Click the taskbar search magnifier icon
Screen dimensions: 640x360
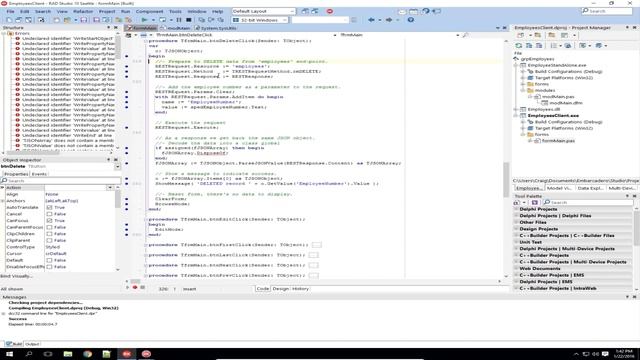click(29, 354)
